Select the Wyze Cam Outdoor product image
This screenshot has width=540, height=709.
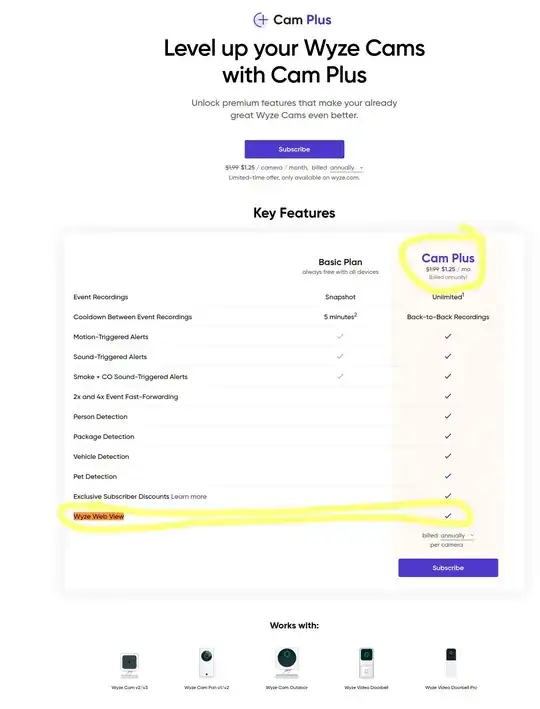(286, 662)
